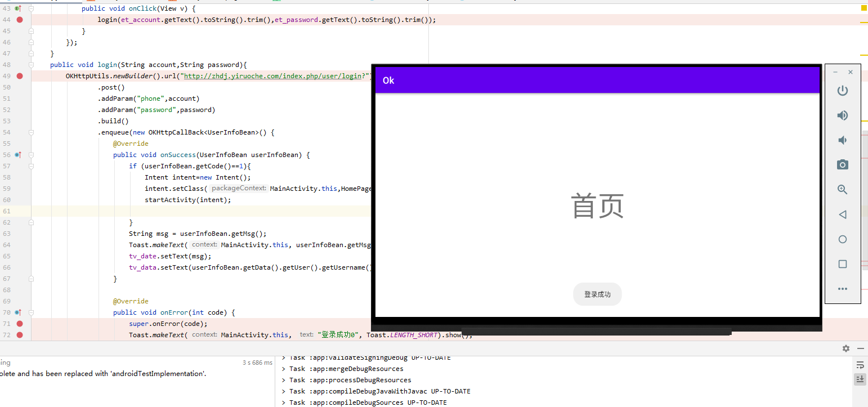Click the .build() call on line 53

[x=113, y=121]
